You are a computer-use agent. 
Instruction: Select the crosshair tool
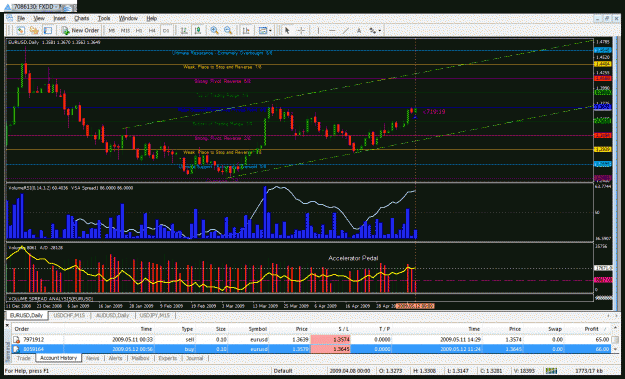[301, 30]
